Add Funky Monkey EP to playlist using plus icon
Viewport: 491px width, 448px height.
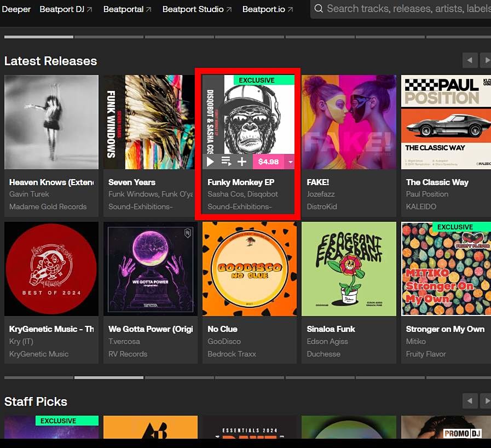point(242,162)
